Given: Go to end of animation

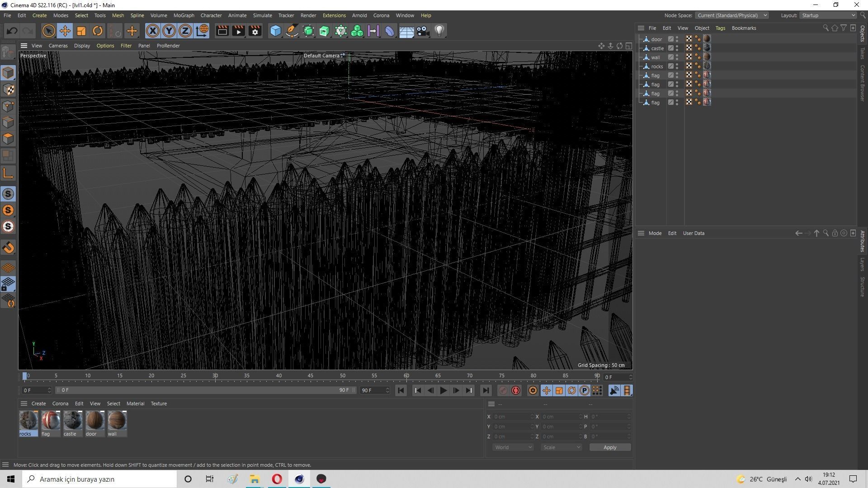Looking at the screenshot, I should tap(486, 390).
